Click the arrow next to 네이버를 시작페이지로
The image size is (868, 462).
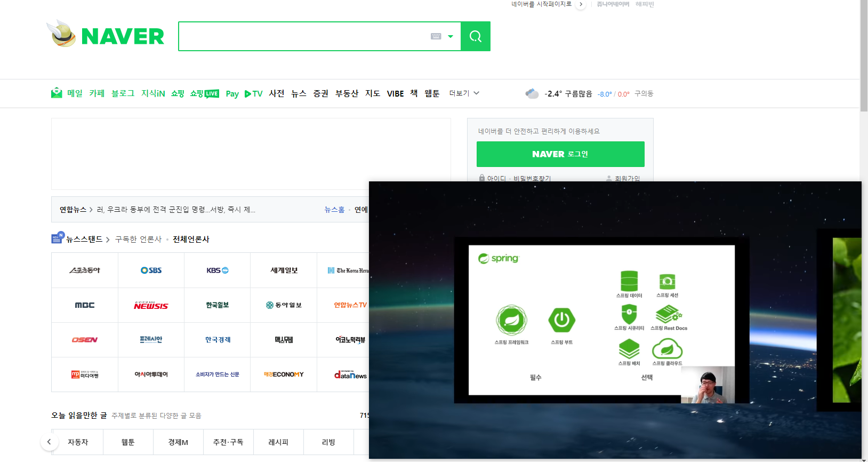click(x=581, y=4)
